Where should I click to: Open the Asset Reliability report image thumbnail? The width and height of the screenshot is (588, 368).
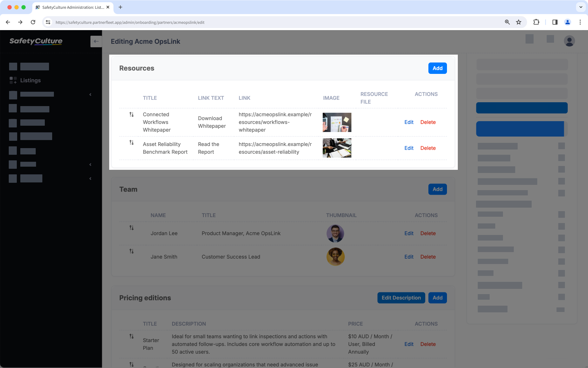pos(337,148)
